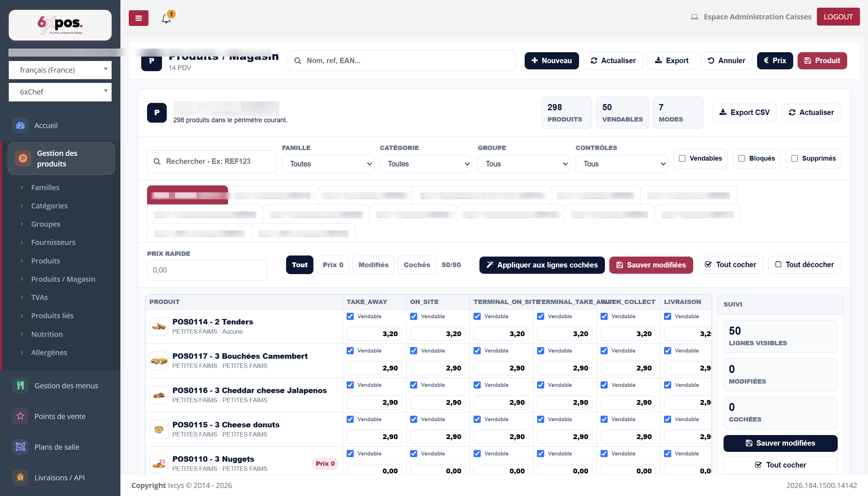Click the Export CSV button
The width and height of the screenshot is (868, 496).
[745, 112]
